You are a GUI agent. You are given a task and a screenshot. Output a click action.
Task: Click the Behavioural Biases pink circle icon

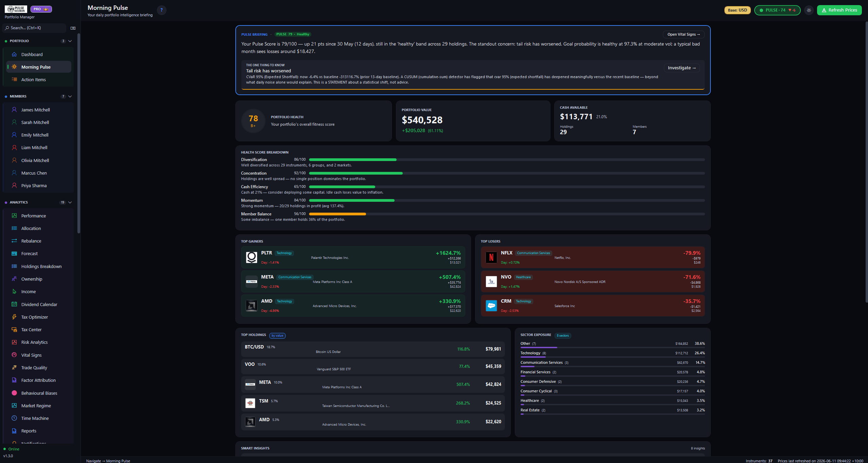(x=14, y=393)
